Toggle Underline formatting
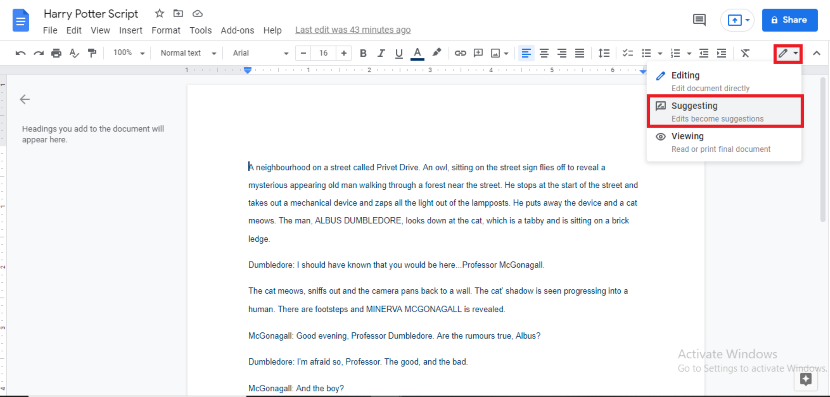 click(x=399, y=53)
